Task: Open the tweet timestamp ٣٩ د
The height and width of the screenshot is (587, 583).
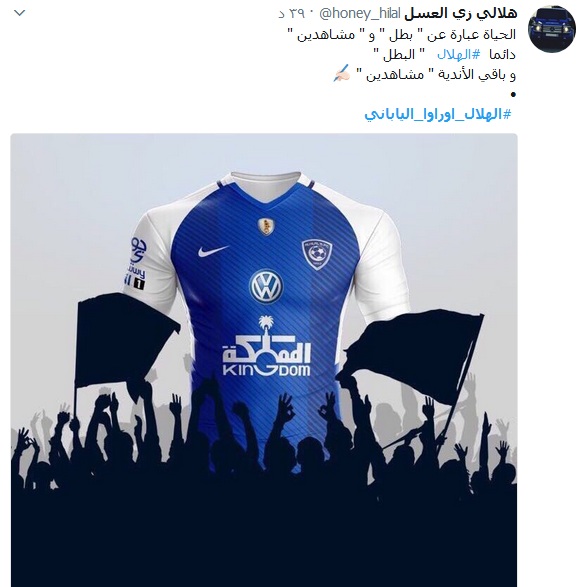Action: click(x=291, y=14)
